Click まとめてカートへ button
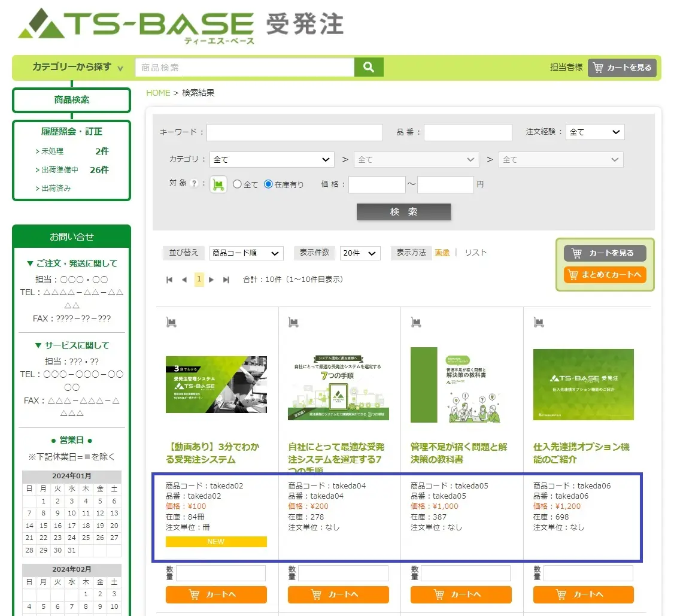674x616 pixels. point(605,275)
